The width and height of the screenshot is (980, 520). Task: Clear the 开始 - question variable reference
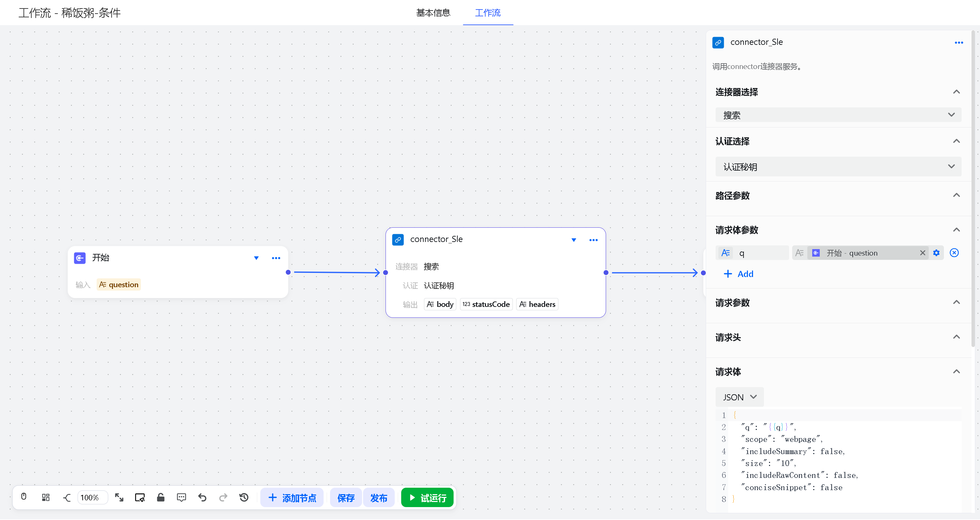(922, 253)
